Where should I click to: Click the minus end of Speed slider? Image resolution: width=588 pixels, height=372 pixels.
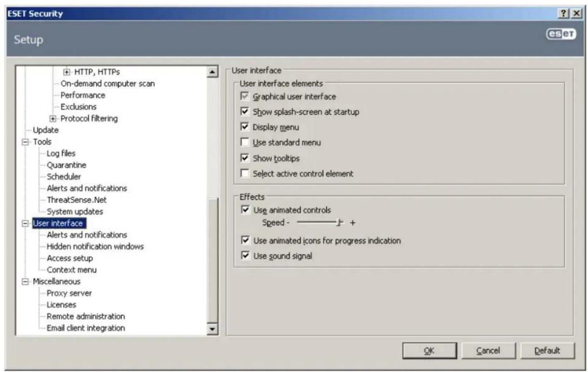pyautogui.click(x=289, y=222)
